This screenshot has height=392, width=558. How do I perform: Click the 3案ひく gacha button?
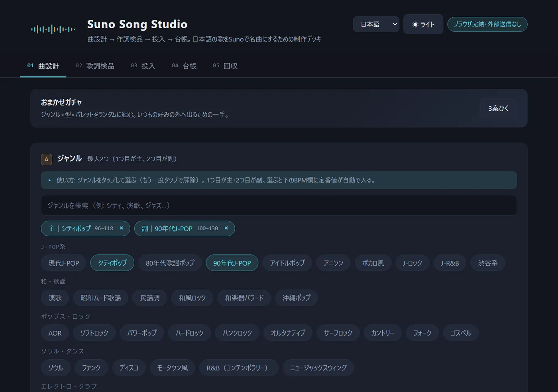(498, 108)
